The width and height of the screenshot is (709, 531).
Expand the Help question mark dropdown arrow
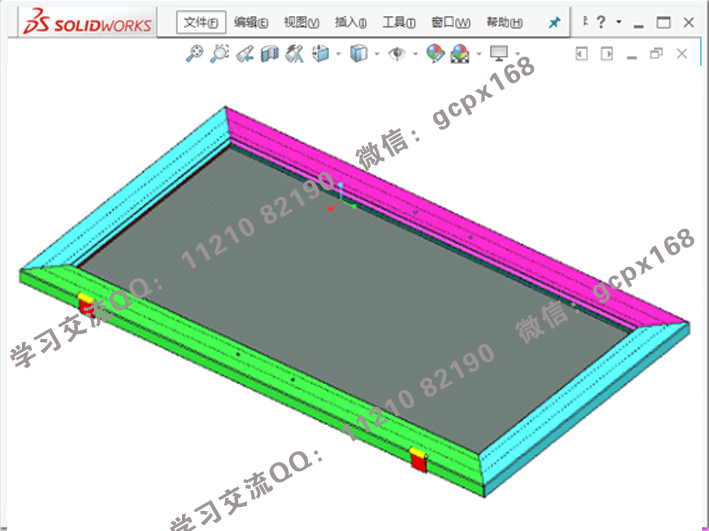tap(619, 22)
